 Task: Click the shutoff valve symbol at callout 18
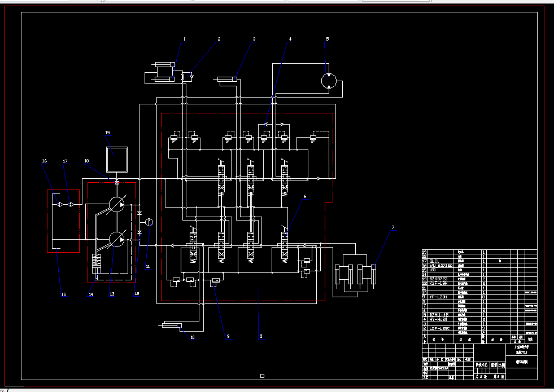pyautogui.click(x=117, y=182)
